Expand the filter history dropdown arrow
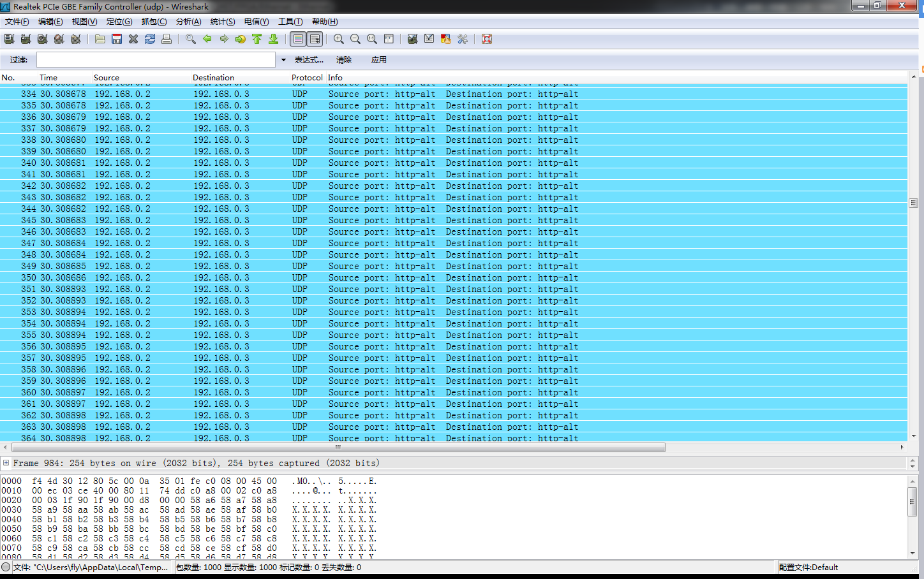The image size is (924, 579). (283, 60)
